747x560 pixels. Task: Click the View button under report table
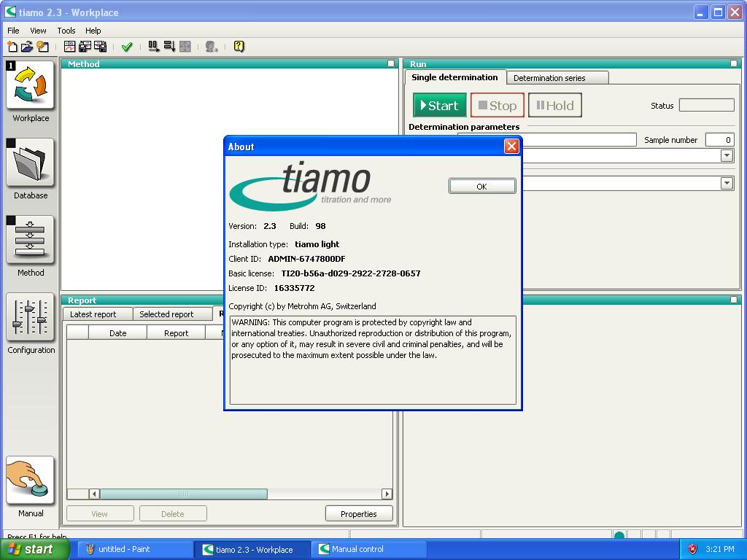click(x=99, y=514)
